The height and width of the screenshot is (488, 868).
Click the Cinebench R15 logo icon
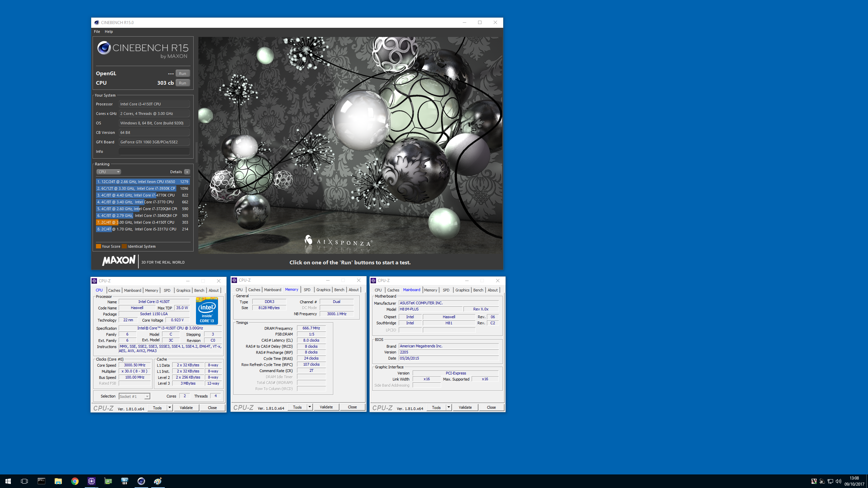(104, 48)
